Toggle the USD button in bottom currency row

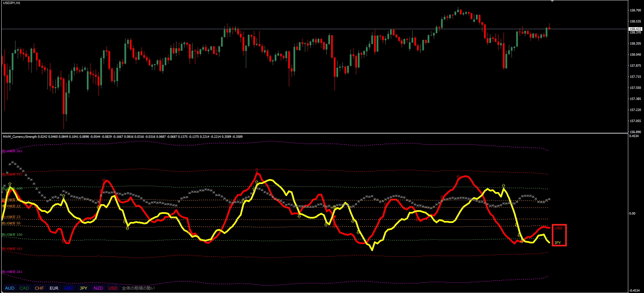(113, 288)
